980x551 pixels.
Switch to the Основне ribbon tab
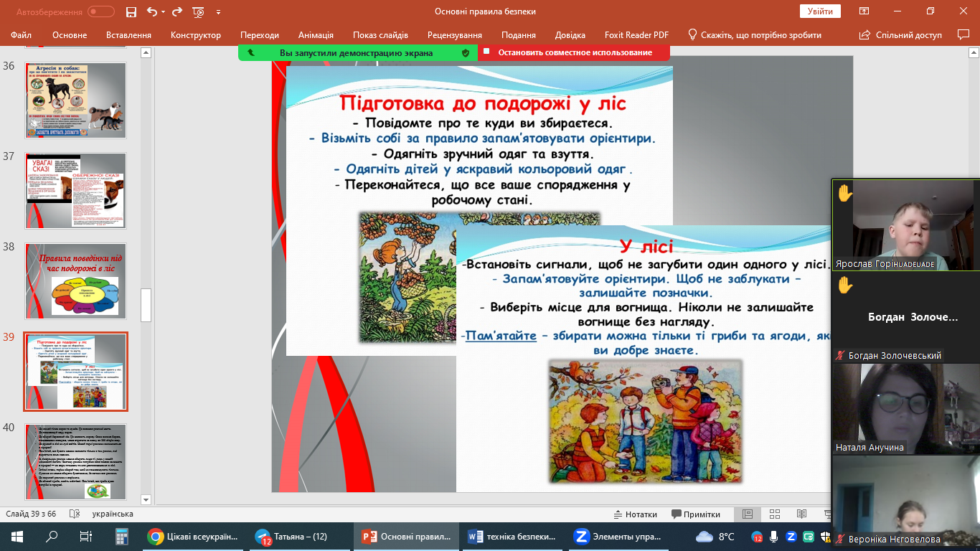[x=70, y=35]
